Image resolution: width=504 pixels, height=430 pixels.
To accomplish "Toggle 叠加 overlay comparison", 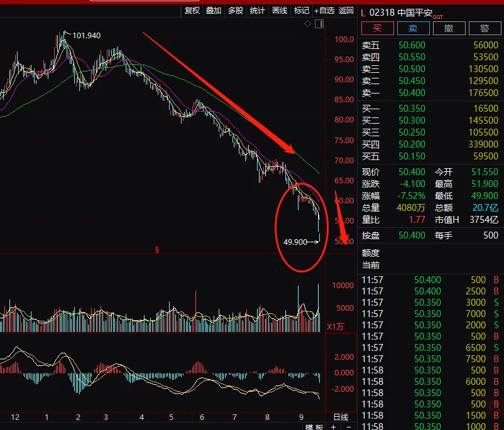I will point(214,10).
